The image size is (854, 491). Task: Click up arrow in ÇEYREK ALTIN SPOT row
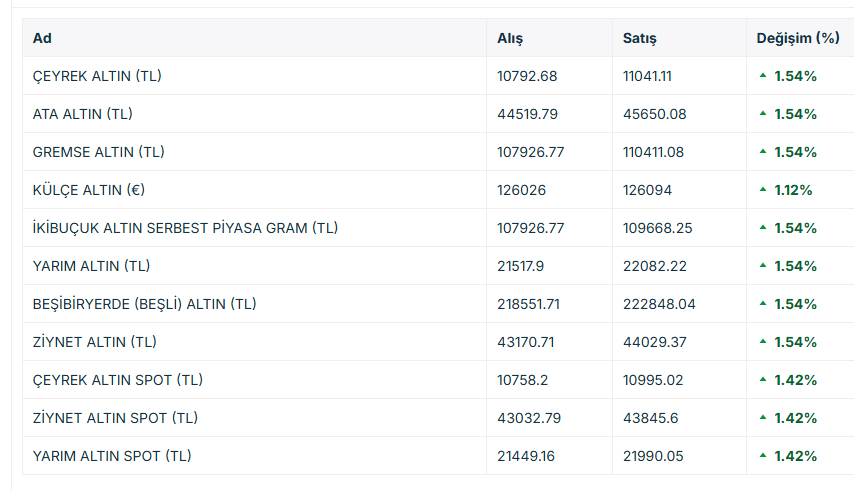pyautogui.click(x=763, y=379)
